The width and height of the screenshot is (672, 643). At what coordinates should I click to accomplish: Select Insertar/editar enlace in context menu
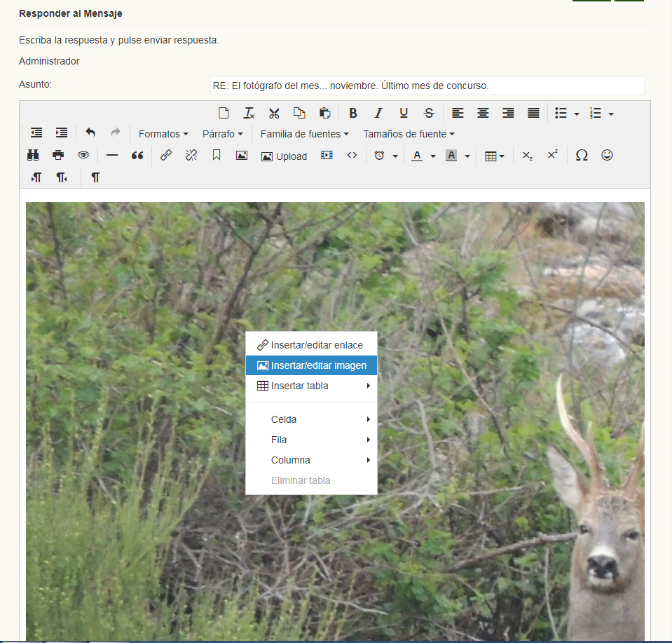click(x=311, y=345)
